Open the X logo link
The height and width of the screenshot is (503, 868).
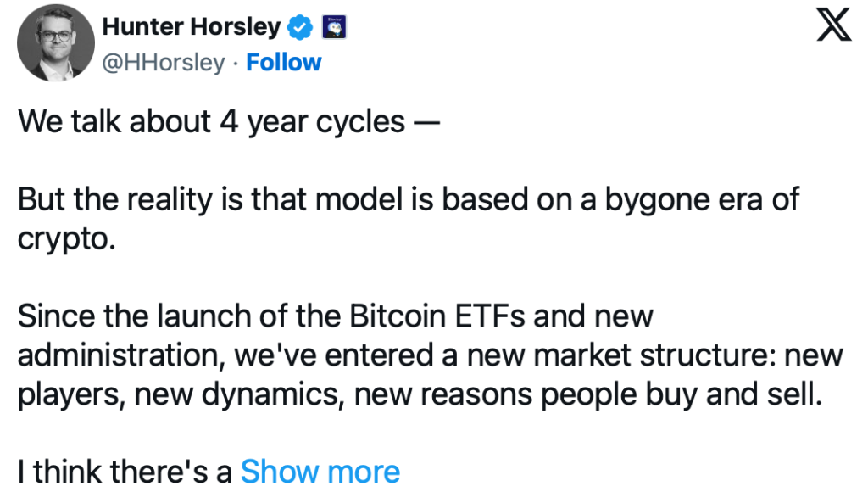coord(833,28)
